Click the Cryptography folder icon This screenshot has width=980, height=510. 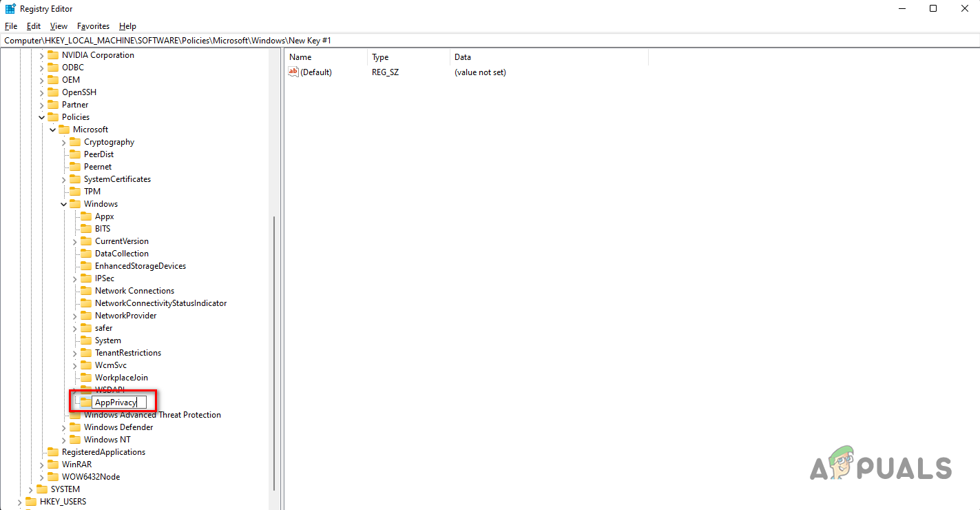(x=75, y=142)
